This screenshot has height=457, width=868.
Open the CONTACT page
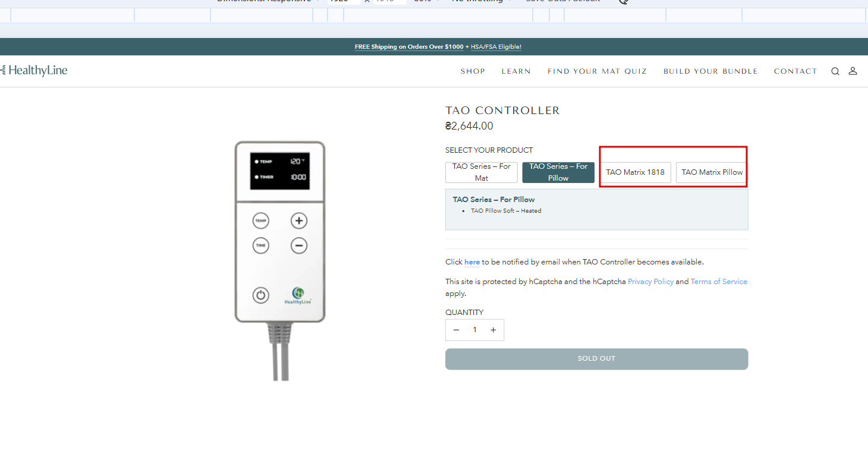click(795, 71)
